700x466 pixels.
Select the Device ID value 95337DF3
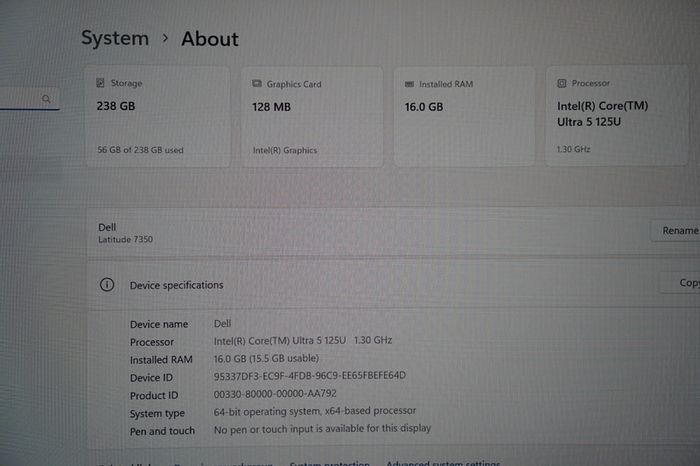309,376
